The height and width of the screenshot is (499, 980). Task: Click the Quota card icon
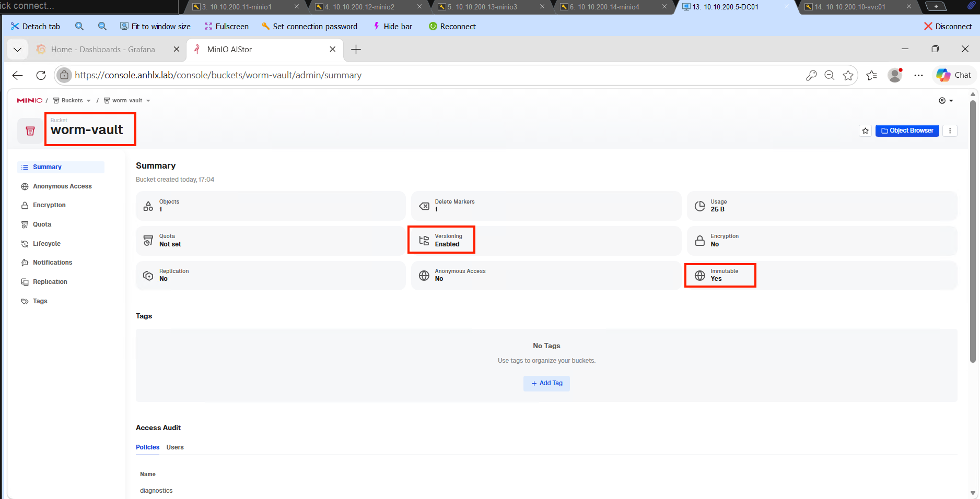click(x=148, y=241)
